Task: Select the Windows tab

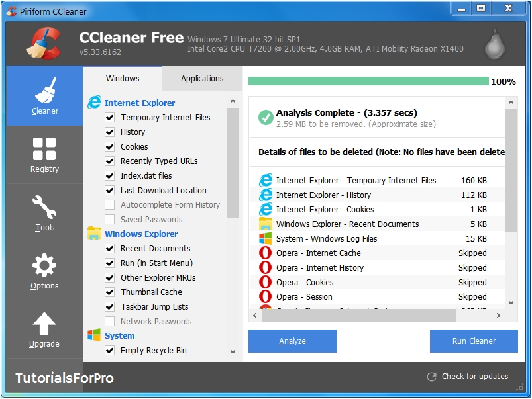Action: [x=122, y=78]
